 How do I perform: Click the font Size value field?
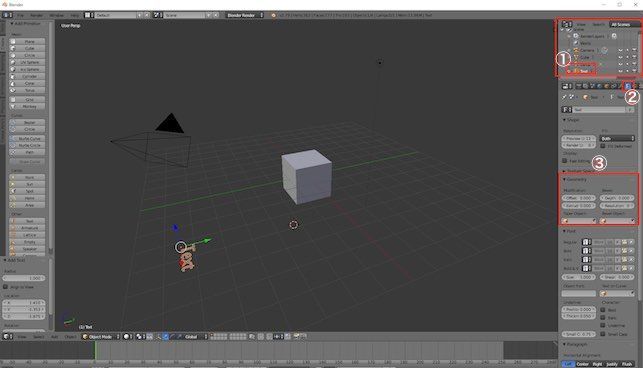[x=579, y=277]
